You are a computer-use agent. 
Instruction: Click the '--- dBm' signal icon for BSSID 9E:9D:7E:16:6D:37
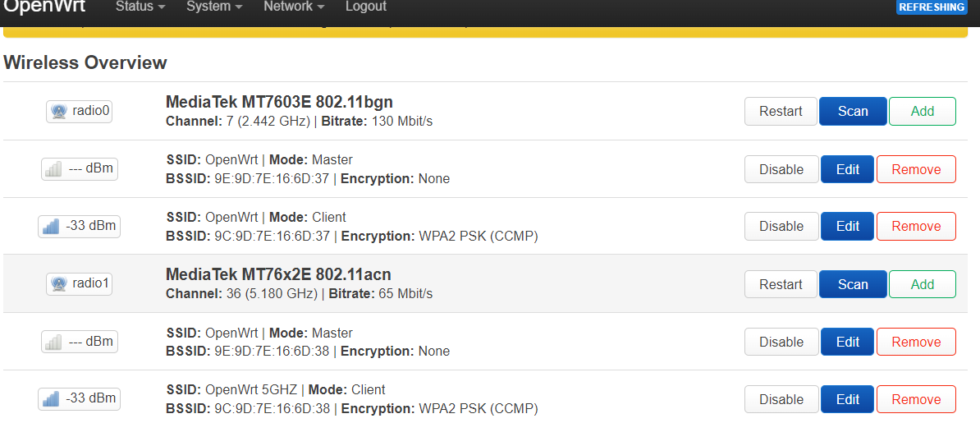(x=80, y=169)
